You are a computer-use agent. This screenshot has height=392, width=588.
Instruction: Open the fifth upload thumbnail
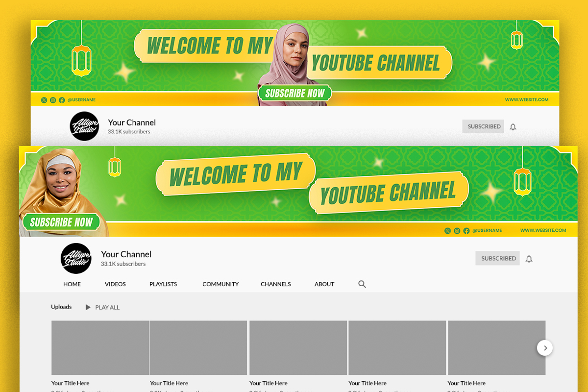[x=497, y=348]
